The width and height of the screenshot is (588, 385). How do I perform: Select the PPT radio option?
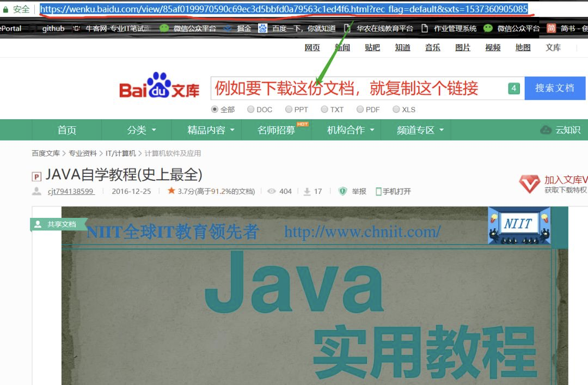pos(289,109)
